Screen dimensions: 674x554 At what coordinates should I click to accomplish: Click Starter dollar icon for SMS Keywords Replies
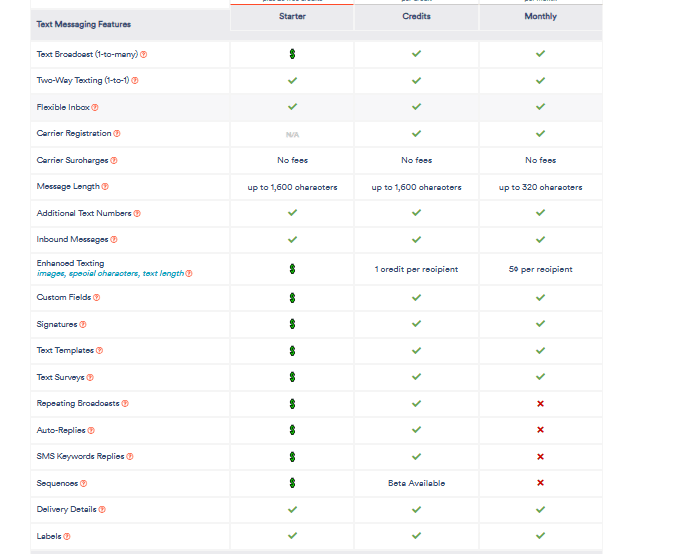(x=292, y=456)
